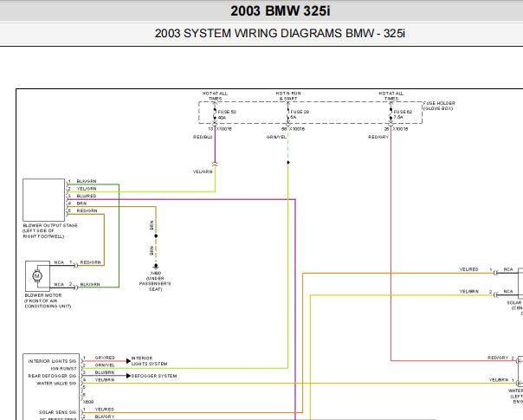
Task: Click "HOT AT ALL TIMES" above Fuse 50
Action: 215,96
